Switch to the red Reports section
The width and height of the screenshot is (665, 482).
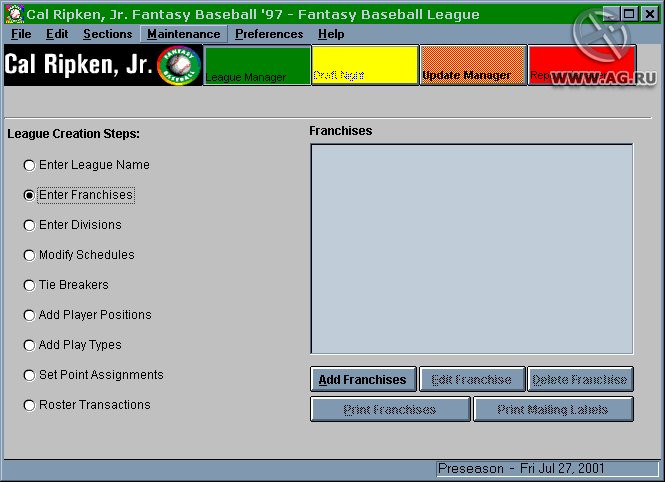(582, 65)
